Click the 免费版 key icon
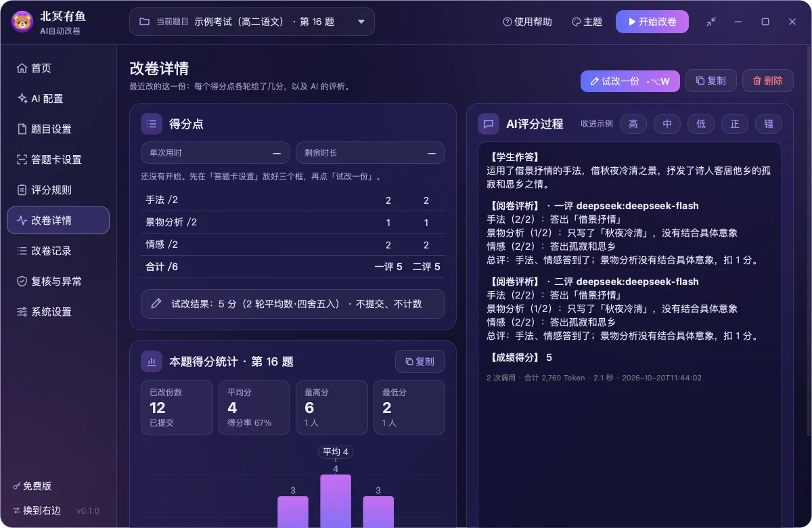The width and height of the screenshot is (812, 528). point(16,486)
